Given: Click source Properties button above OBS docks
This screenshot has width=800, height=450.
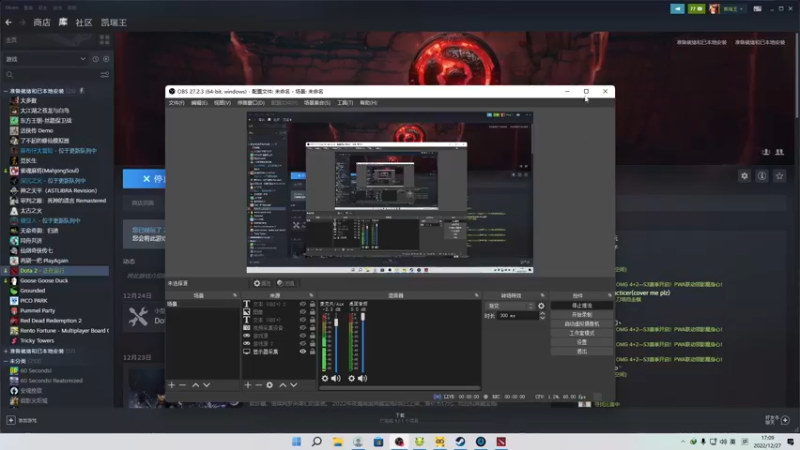Looking at the screenshot, I should (263, 284).
